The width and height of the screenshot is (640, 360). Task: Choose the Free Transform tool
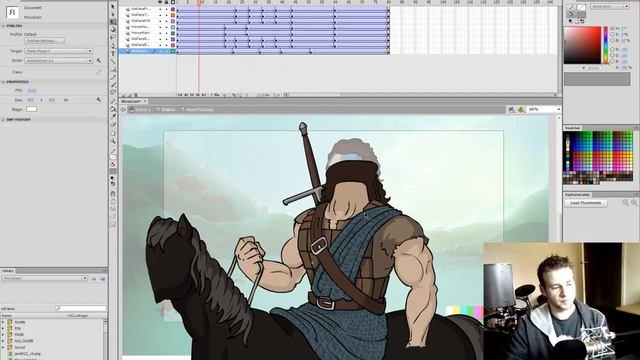coord(113,22)
